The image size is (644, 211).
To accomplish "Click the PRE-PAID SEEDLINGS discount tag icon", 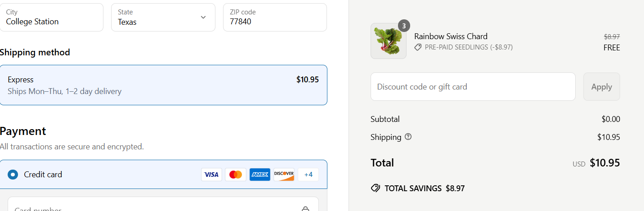I will click(418, 47).
